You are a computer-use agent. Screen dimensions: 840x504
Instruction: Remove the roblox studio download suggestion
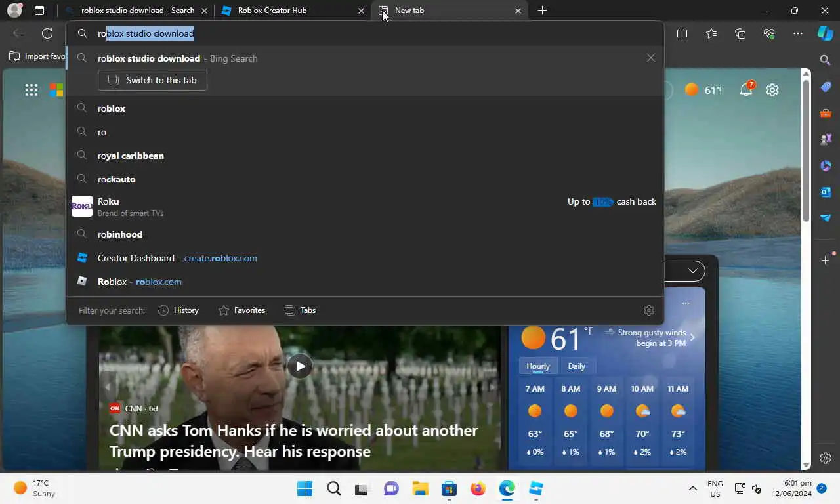(x=651, y=58)
